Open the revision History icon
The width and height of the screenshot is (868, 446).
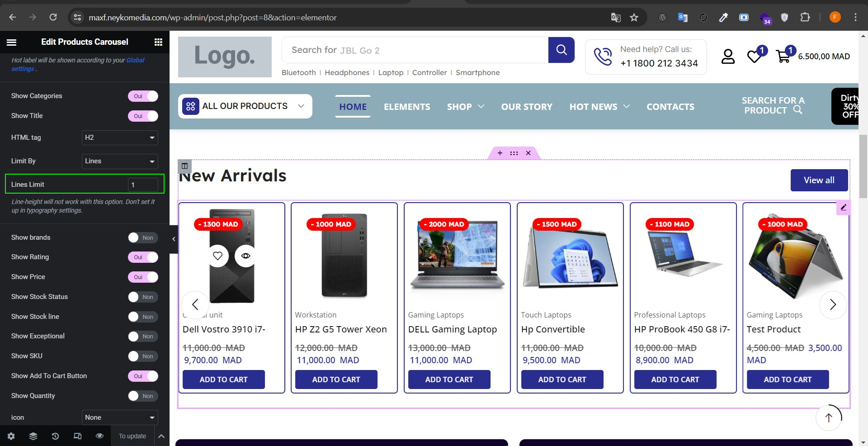click(55, 436)
